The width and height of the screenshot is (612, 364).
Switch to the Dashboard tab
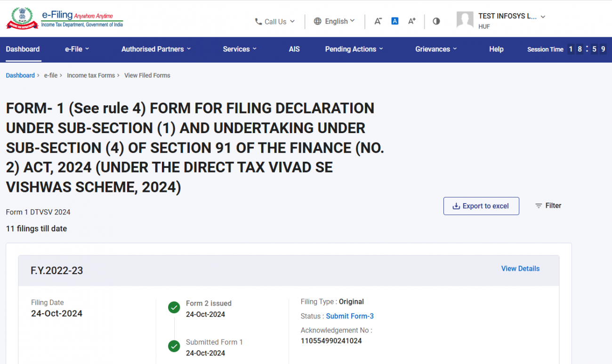[23, 49]
